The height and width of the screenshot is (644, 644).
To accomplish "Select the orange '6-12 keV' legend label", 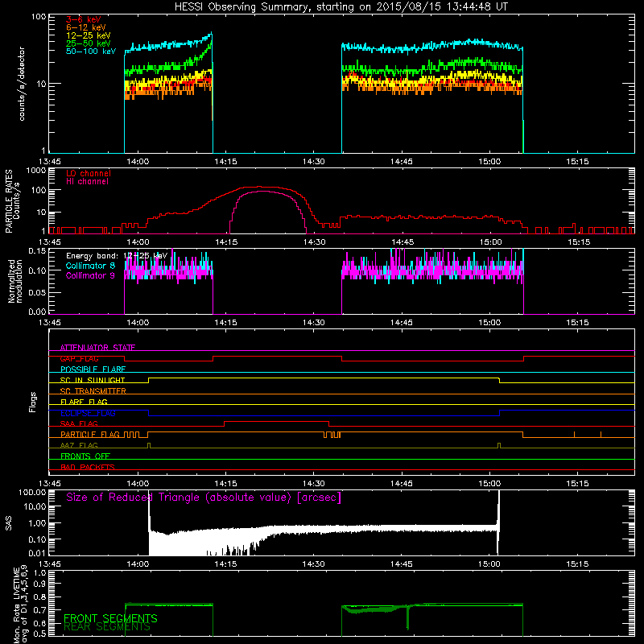I will point(86,27).
